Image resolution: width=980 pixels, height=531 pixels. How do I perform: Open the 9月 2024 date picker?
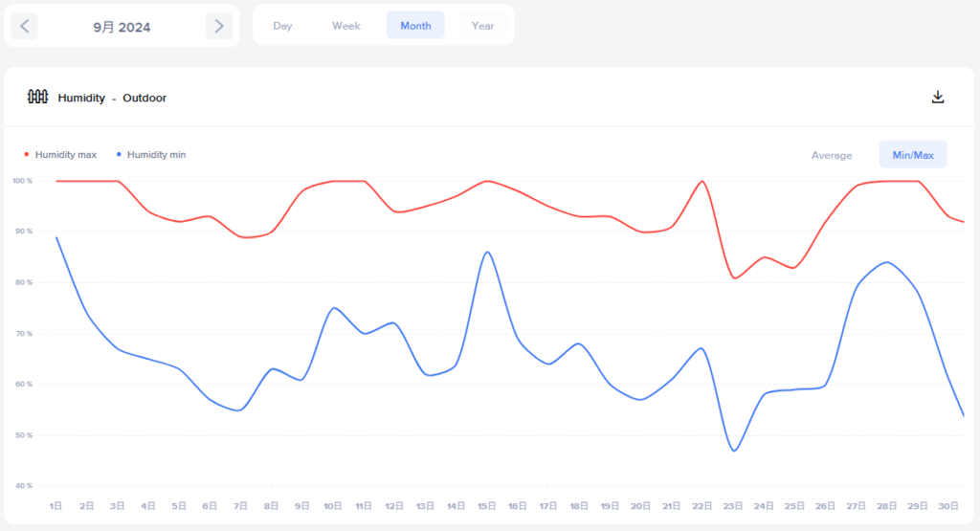pos(122,27)
